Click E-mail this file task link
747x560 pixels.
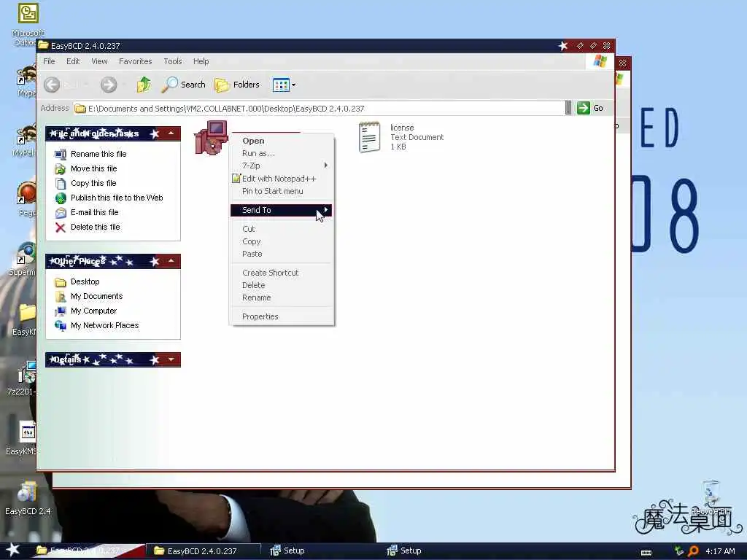pyautogui.click(x=94, y=212)
